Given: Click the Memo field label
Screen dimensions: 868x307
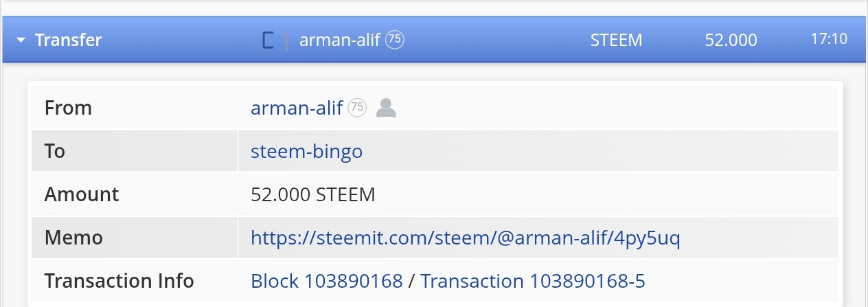Looking at the screenshot, I should pyautogui.click(x=73, y=238).
